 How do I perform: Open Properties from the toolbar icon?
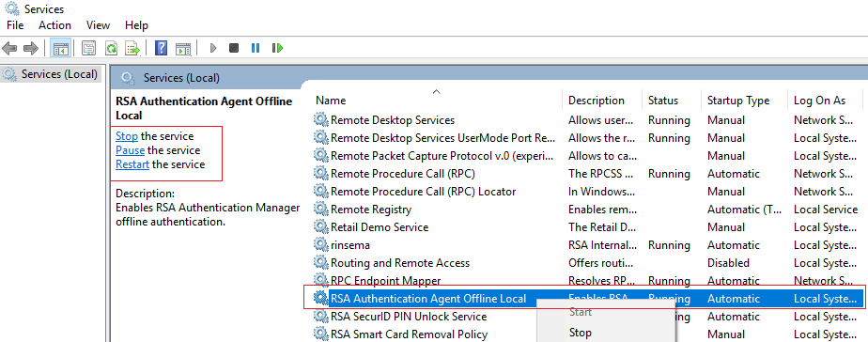coord(88,49)
